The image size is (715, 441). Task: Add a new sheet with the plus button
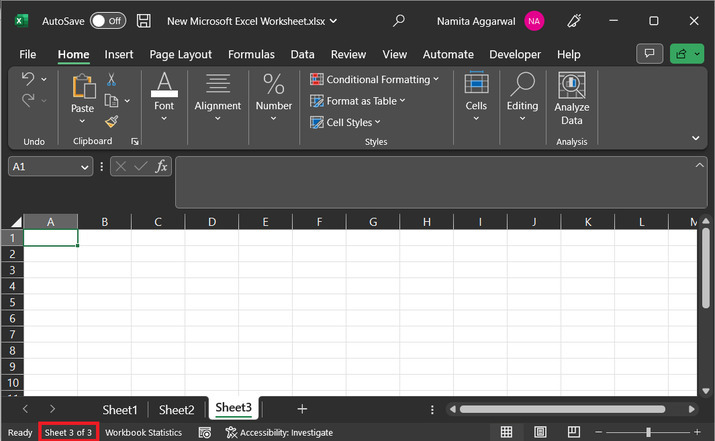pos(302,409)
